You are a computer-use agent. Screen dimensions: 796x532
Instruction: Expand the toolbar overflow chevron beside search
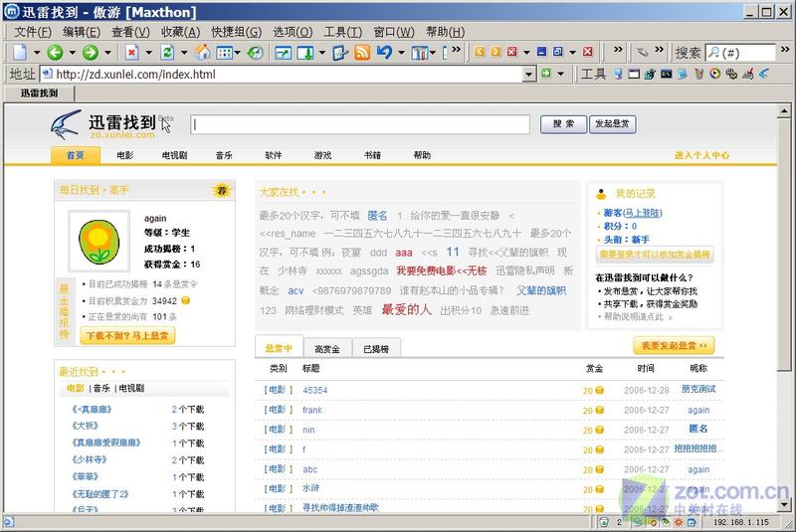tap(785, 50)
